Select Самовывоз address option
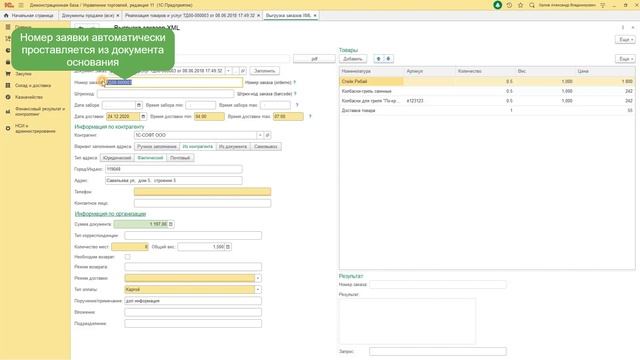 [266, 147]
